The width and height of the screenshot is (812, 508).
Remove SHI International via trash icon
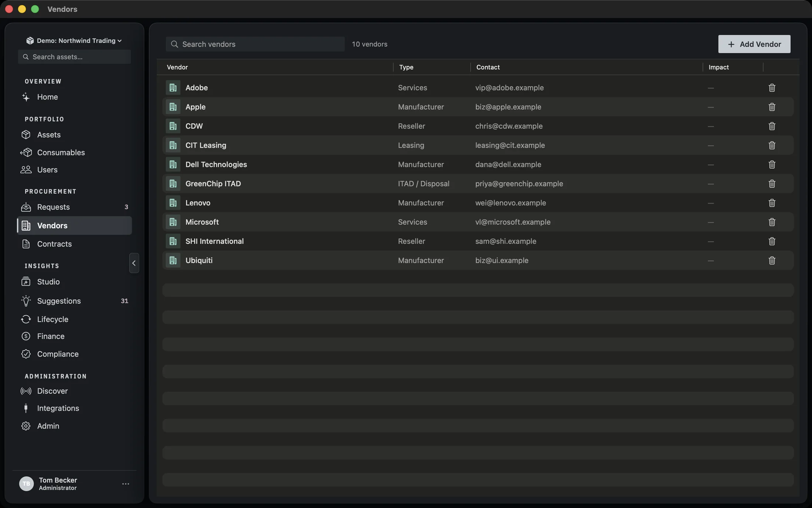(x=772, y=242)
